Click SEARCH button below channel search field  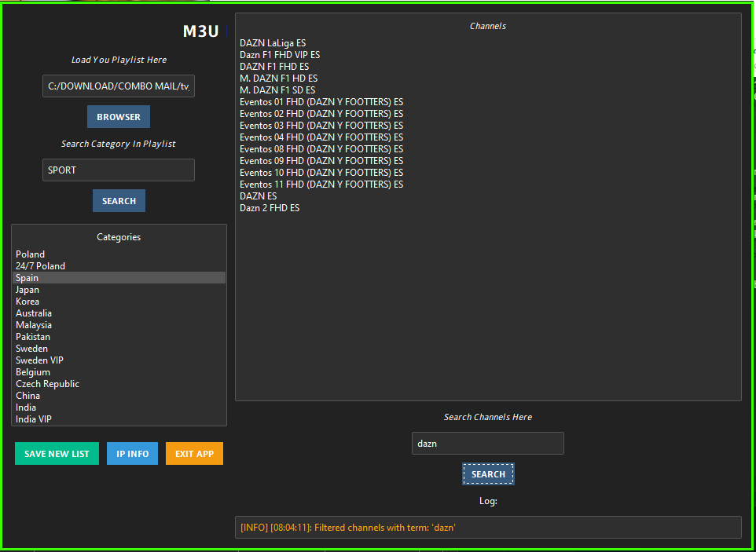tap(488, 474)
